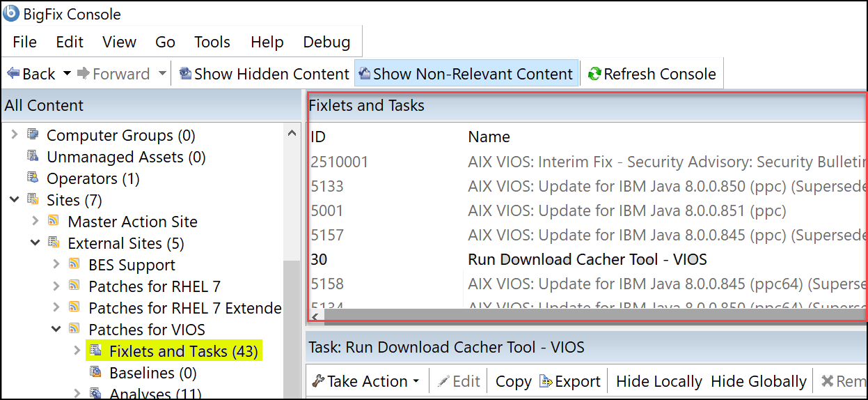Select fixlet ID 5133 row
Viewport: 868px width, 400px height.
pos(587,186)
